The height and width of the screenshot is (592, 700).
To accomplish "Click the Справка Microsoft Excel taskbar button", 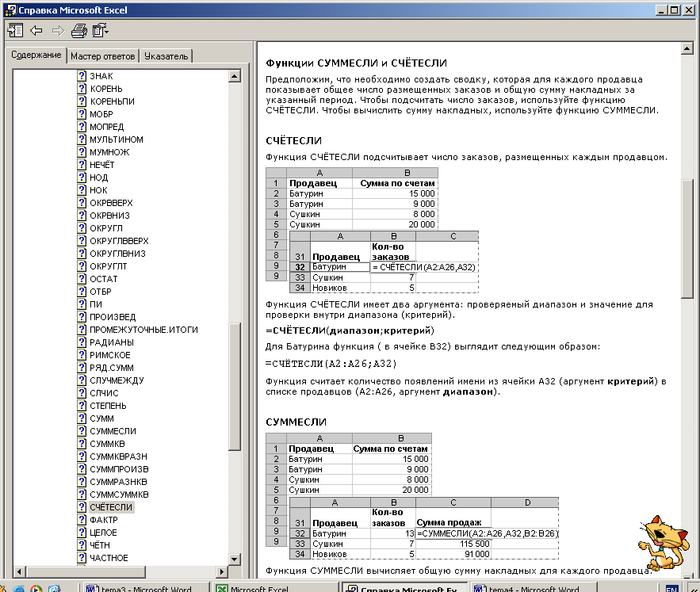I will click(404, 588).
